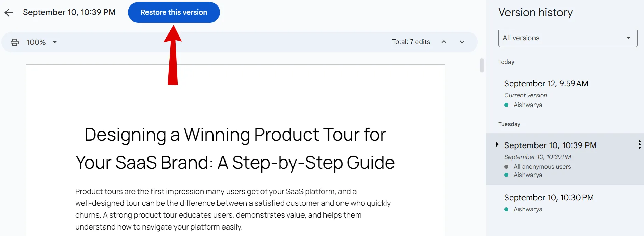Click the zoom percentage 100% value
The width and height of the screenshot is (644, 236).
click(x=36, y=42)
